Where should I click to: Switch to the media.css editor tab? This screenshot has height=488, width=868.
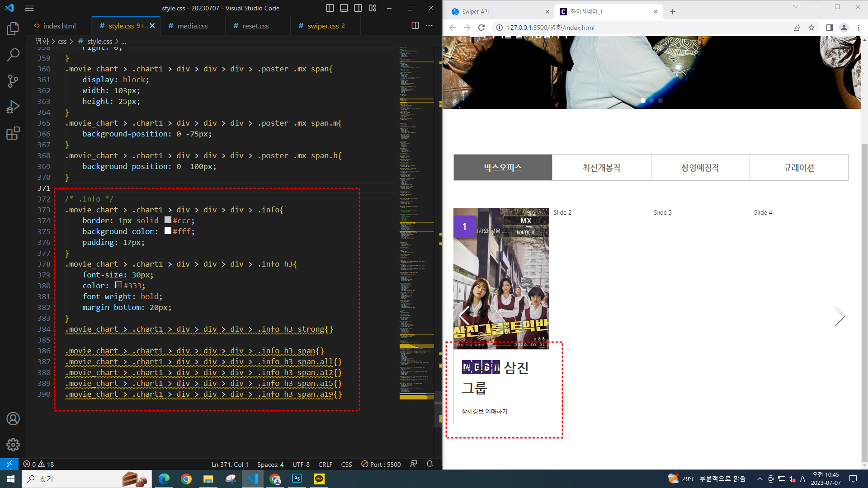[x=192, y=26]
